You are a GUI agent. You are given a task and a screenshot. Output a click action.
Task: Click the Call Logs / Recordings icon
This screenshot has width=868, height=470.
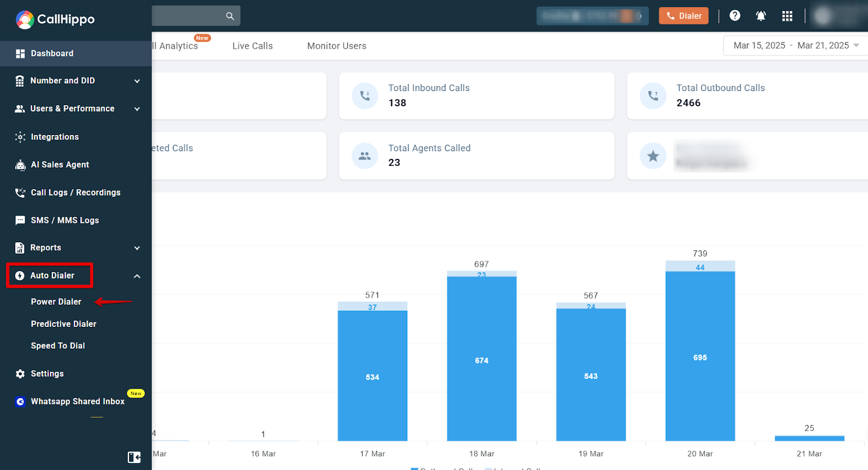click(20, 192)
